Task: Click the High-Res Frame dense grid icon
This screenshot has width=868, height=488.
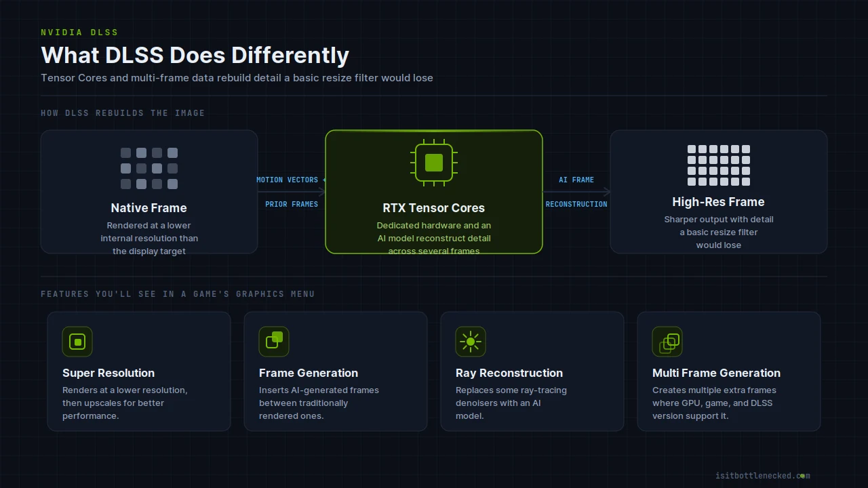Action: tap(719, 165)
